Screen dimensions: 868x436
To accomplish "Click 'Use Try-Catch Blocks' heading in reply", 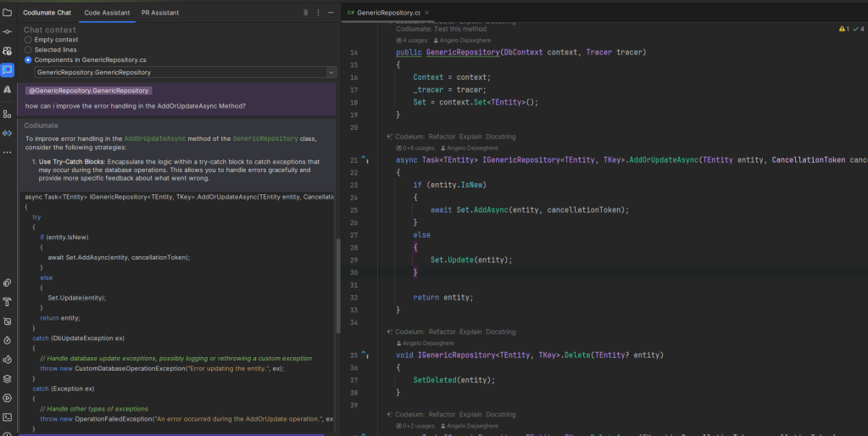I will pyautogui.click(x=71, y=162).
